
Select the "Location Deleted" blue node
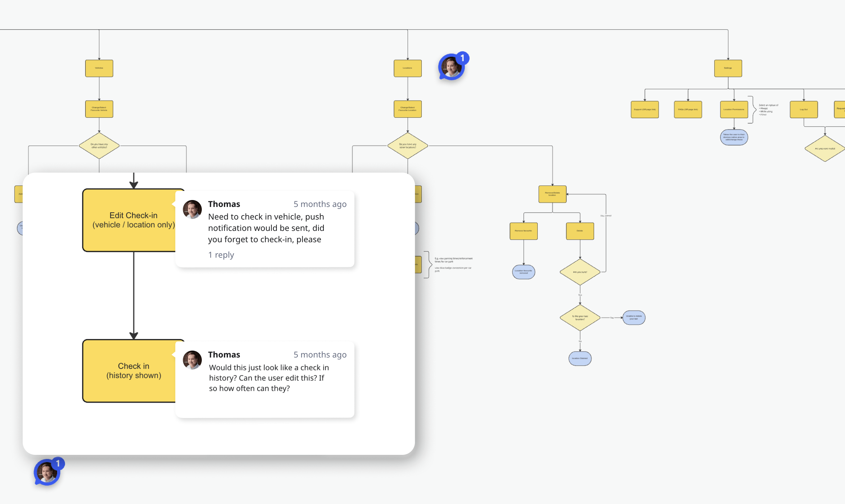(580, 358)
